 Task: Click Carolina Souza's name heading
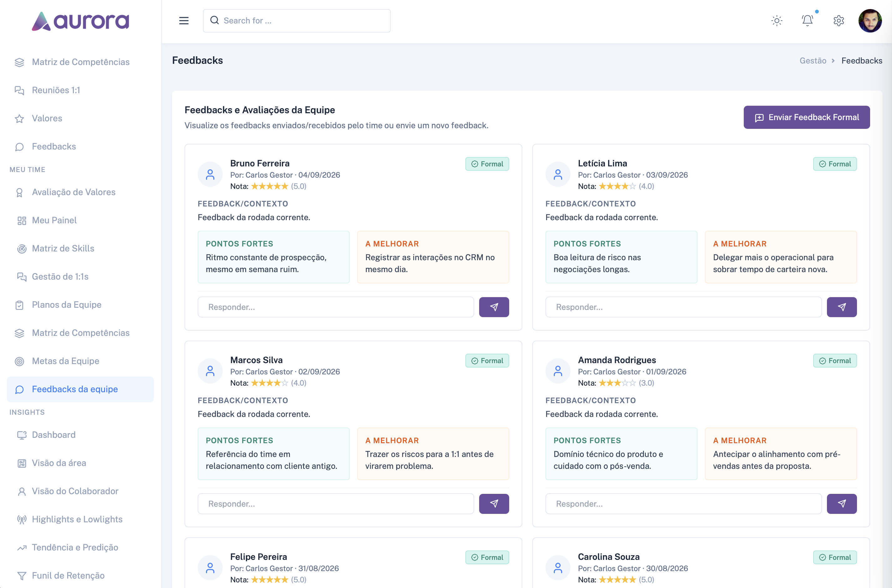[609, 556]
